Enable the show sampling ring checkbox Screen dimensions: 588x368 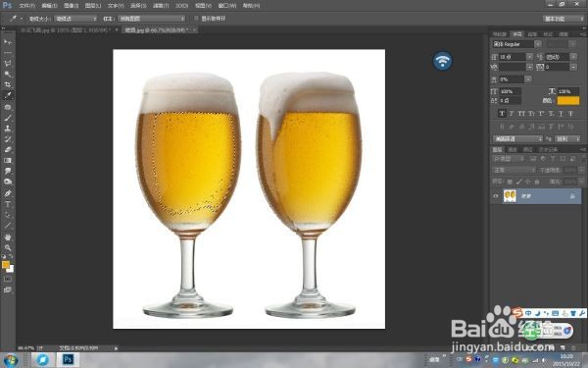(x=196, y=18)
